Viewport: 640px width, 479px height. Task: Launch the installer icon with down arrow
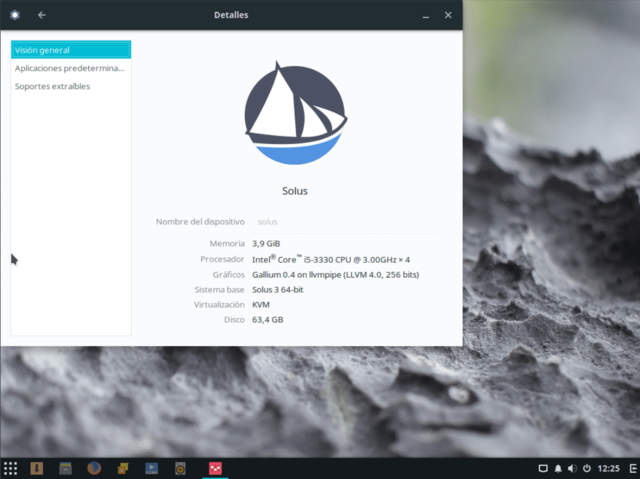(x=36, y=468)
